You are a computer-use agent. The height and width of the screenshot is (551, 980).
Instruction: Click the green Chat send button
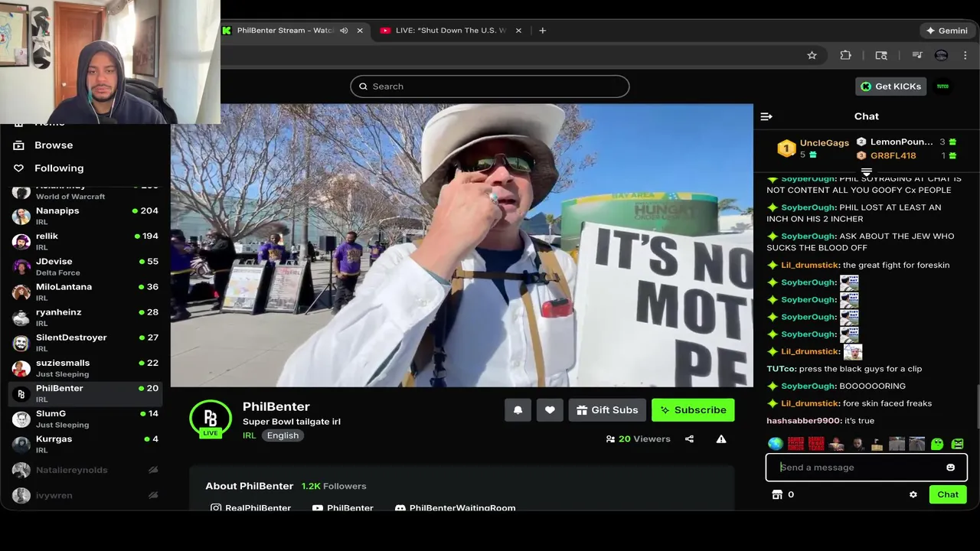(x=948, y=494)
